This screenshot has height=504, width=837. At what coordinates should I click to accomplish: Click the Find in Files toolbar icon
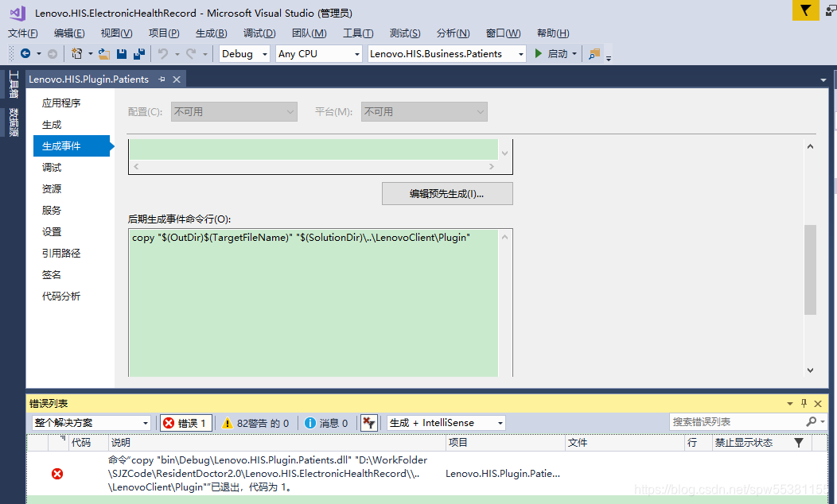point(594,54)
